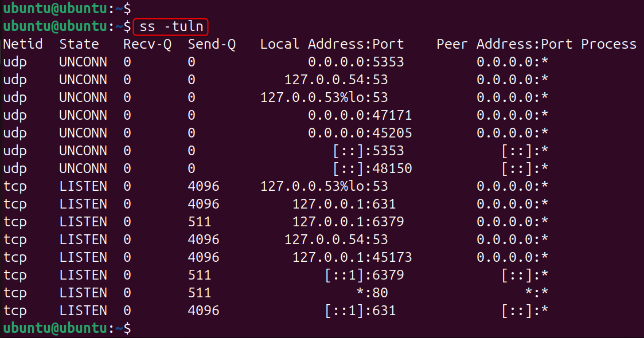Viewport: 644px width, 338px height.
Task: Click 'LISTEN' in the *:80 row
Action: coord(83,293)
